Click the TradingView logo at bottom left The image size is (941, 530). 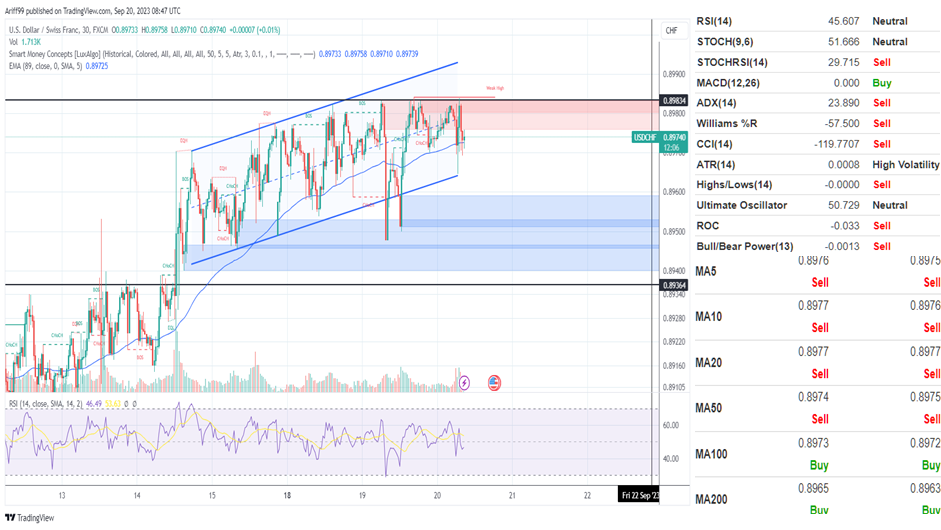tap(30, 518)
